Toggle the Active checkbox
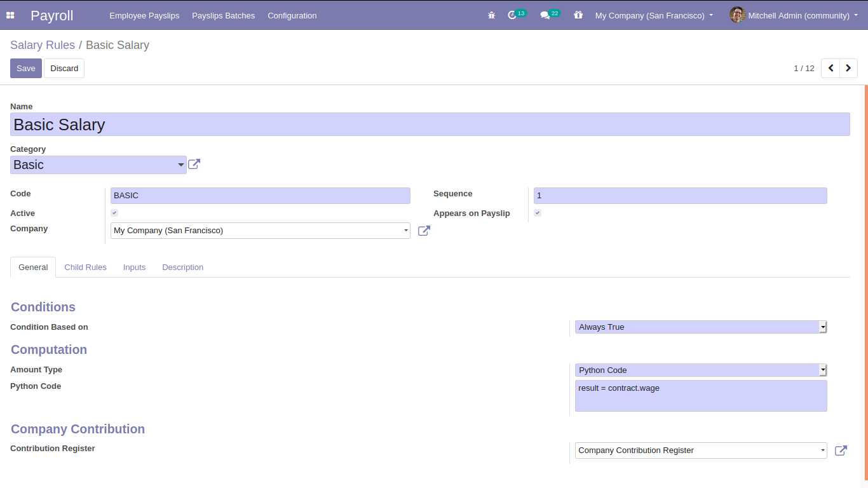The width and height of the screenshot is (868, 488). (x=114, y=213)
